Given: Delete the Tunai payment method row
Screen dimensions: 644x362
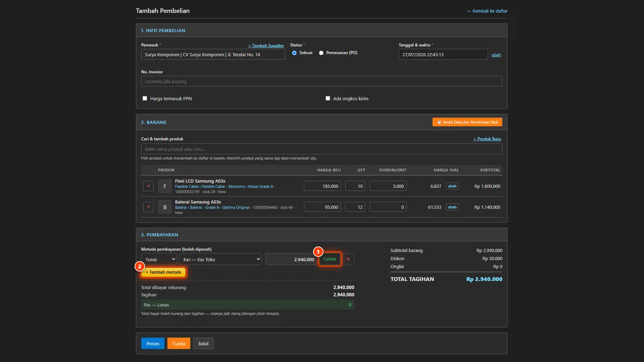Looking at the screenshot, I should click(x=348, y=259).
